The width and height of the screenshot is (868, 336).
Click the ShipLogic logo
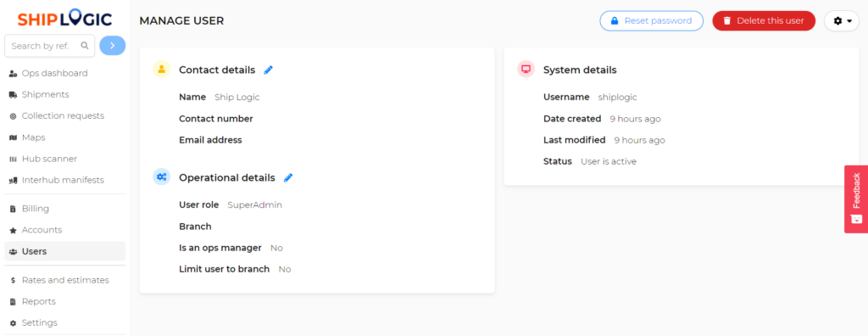(x=64, y=19)
